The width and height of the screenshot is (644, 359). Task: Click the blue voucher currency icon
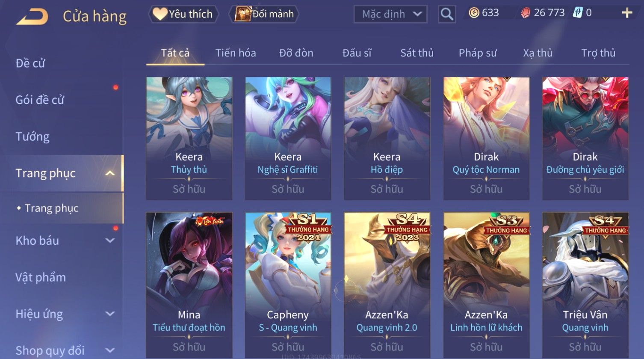tap(578, 13)
